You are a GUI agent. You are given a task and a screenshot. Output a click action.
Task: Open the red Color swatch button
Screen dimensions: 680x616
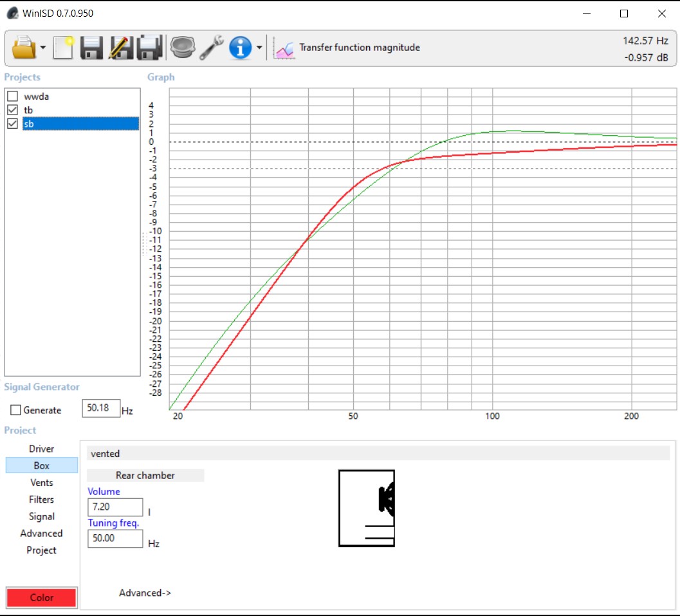pos(42,597)
